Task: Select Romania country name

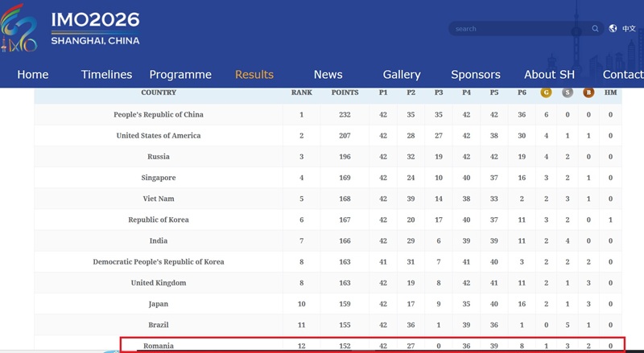Action: tap(159, 346)
